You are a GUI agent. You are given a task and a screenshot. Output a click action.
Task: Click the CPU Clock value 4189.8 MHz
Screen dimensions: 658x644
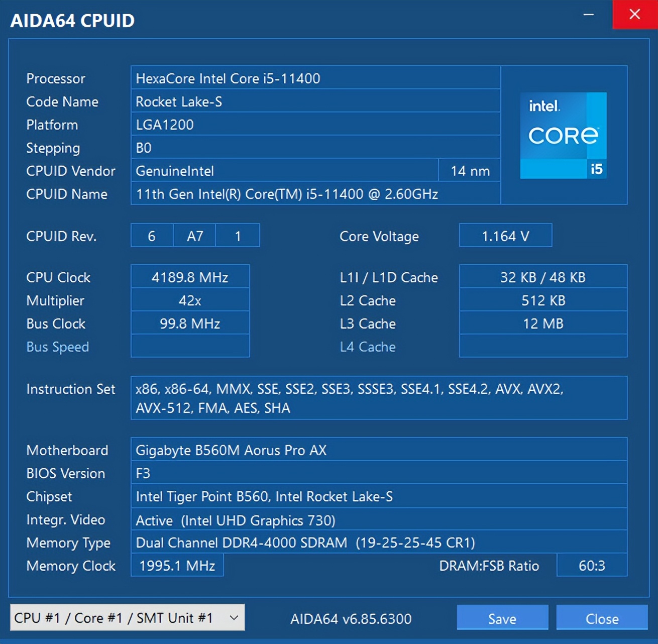click(190, 277)
